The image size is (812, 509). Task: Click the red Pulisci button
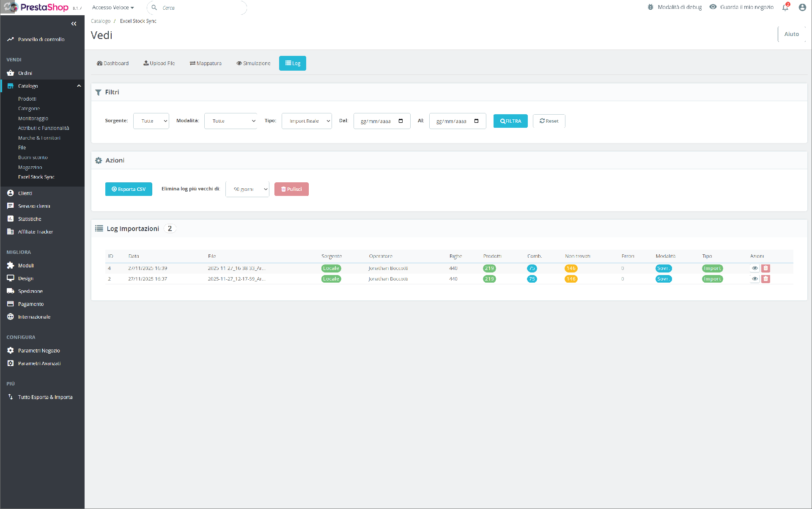click(x=291, y=189)
